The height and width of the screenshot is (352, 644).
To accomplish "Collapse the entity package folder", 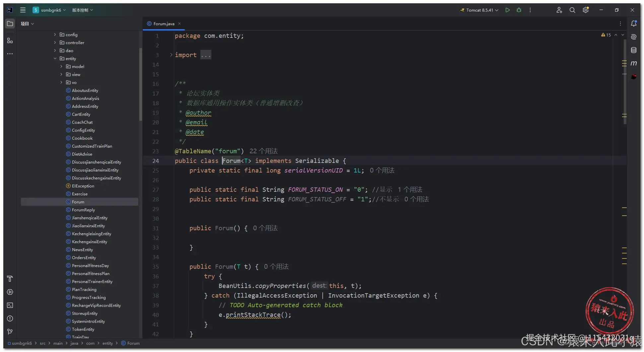I will [x=55, y=58].
